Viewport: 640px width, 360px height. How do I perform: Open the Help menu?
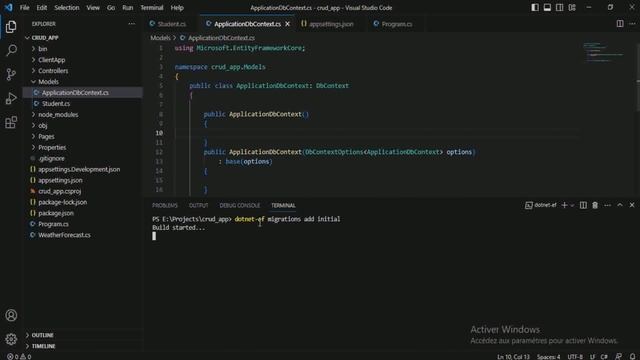177,7
